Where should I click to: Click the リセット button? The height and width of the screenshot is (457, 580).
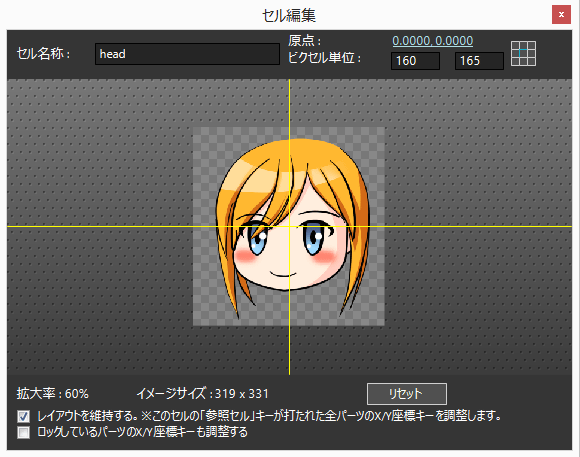[407, 394]
